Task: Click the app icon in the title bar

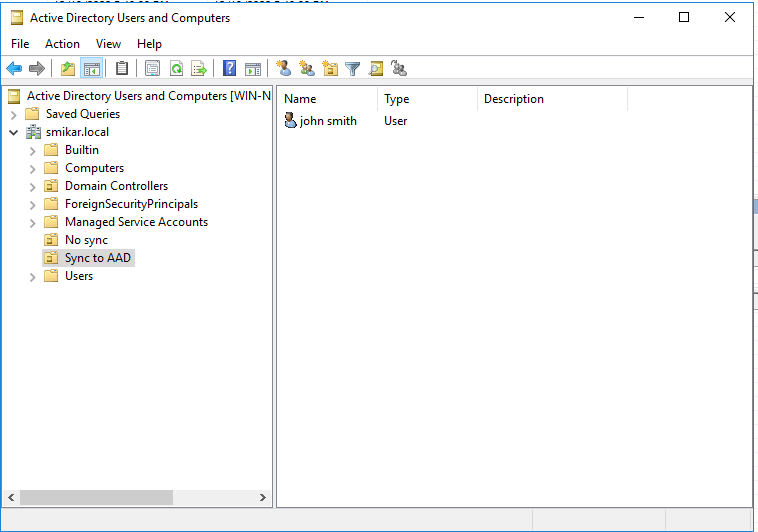Action: [x=17, y=18]
